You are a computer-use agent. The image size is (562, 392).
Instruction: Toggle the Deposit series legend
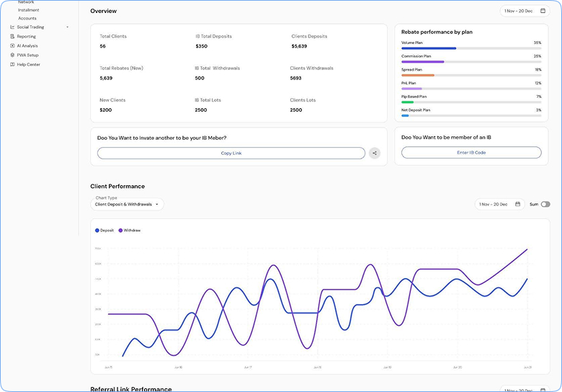pos(104,231)
